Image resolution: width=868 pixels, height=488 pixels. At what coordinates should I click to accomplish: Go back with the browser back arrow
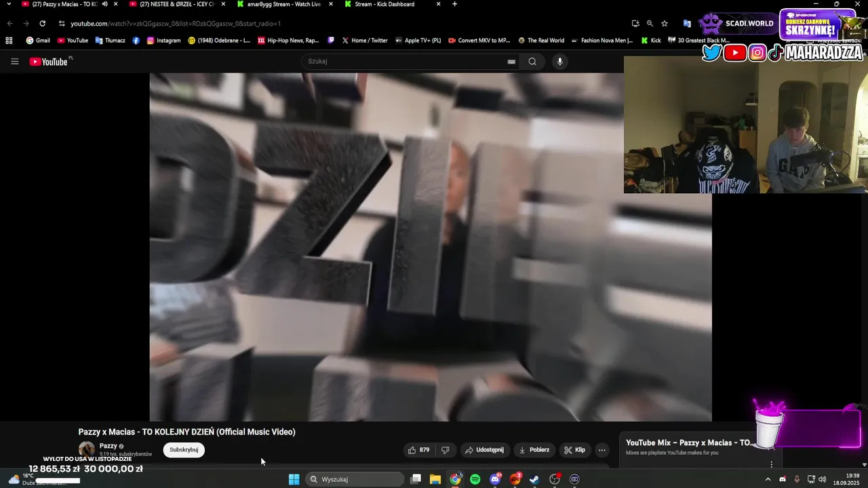(x=9, y=23)
